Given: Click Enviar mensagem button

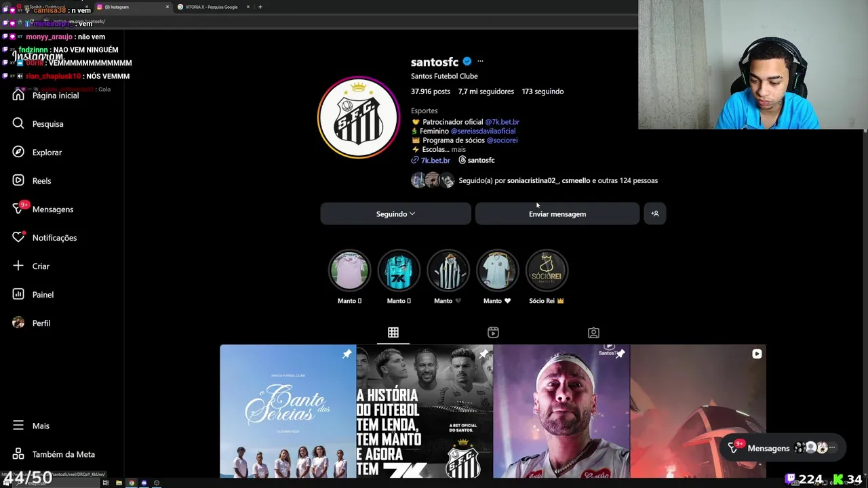Looking at the screenshot, I should 557,213.
